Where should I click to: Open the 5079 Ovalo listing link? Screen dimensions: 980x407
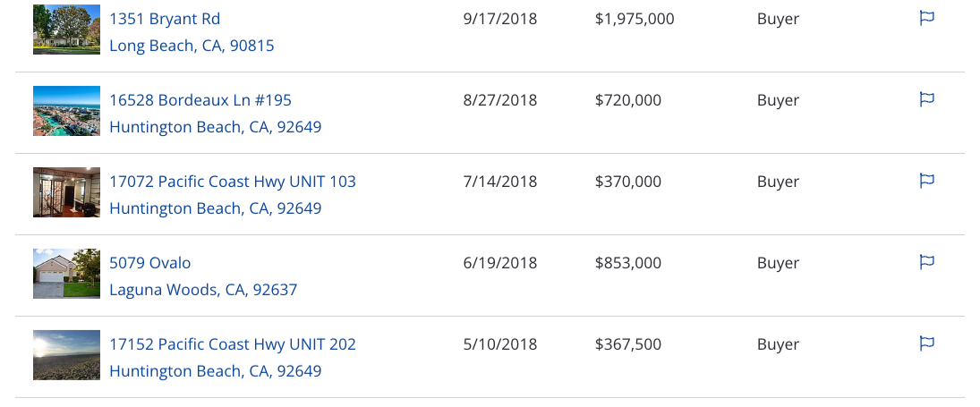click(x=150, y=262)
